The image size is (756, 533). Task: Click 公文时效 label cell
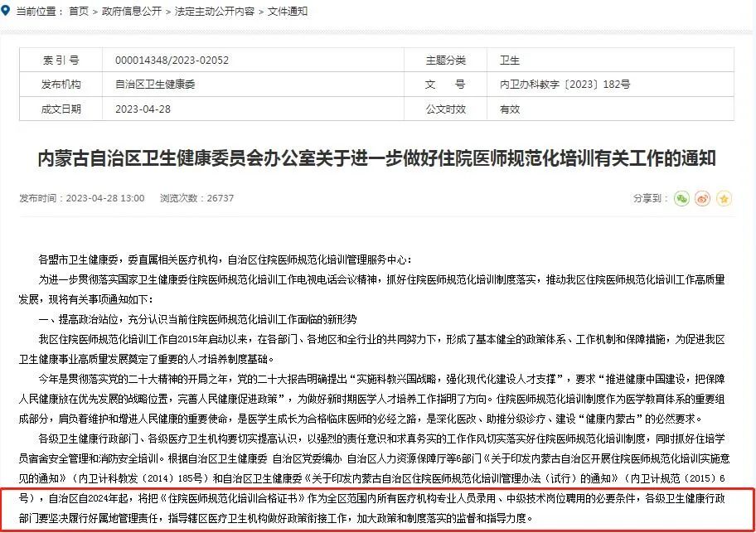[445, 109]
